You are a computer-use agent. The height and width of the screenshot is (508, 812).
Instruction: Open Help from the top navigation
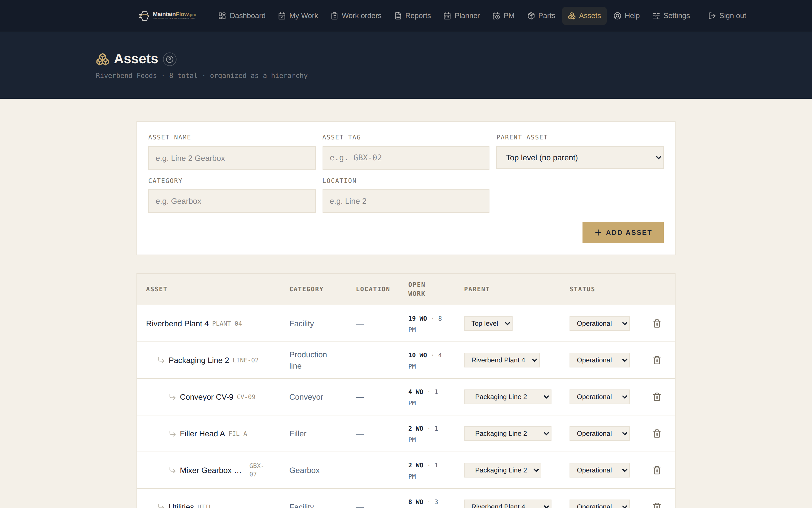point(626,16)
